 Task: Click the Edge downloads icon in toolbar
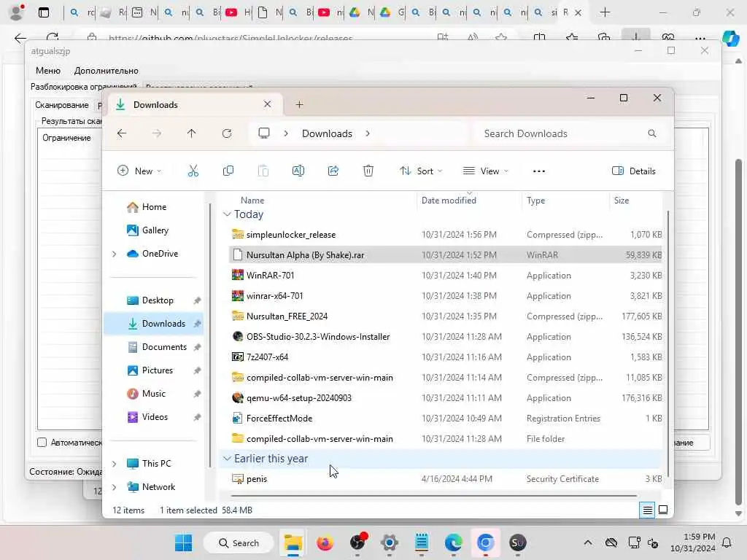pos(635,37)
